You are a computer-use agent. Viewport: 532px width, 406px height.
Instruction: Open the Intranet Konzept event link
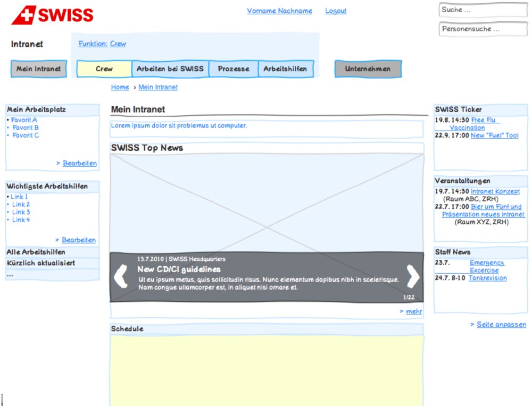point(495,191)
